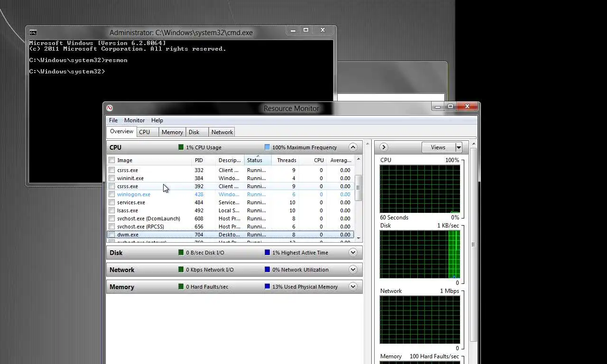Click the green Hard Faults/sec indicator square
The width and height of the screenshot is (607, 364).
[181, 287]
